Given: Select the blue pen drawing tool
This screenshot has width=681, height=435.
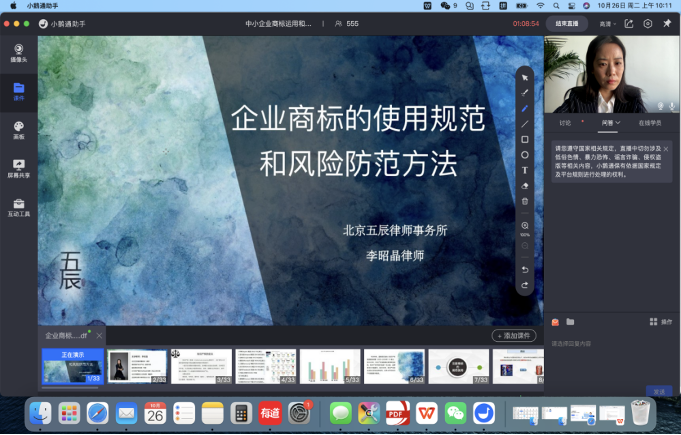Looking at the screenshot, I should [x=525, y=109].
